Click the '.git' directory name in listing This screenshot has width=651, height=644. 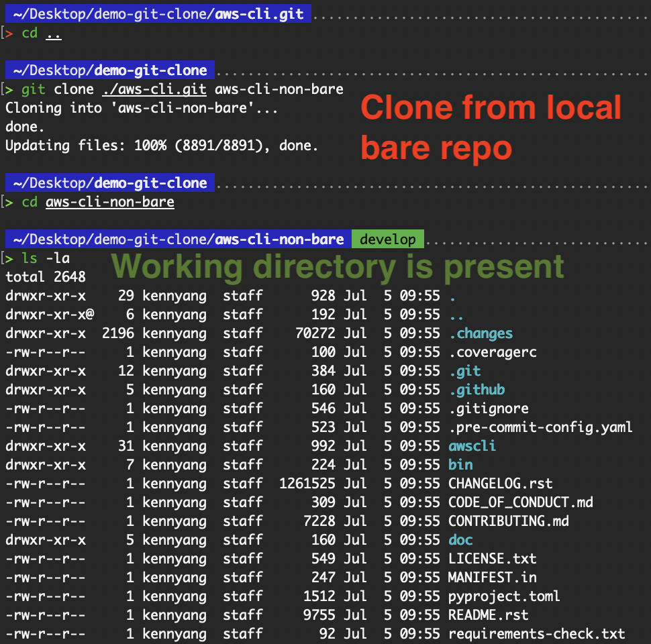pos(465,371)
